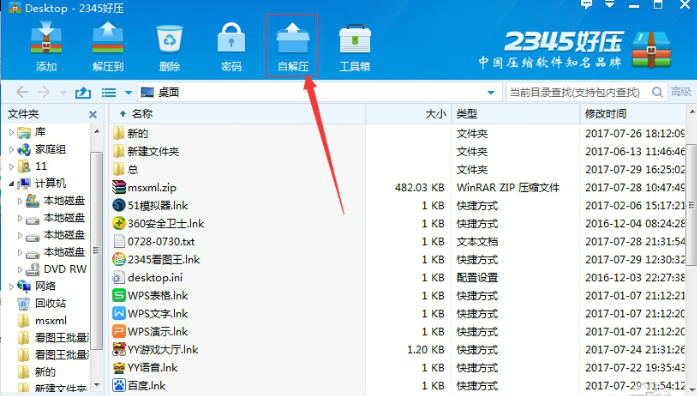
Task: Close the 文件夹 folder panel
Action: [x=92, y=115]
